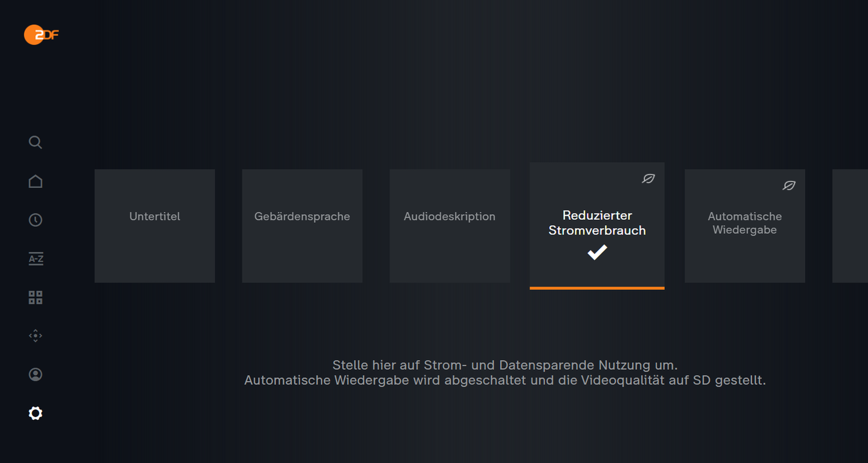Open search with the magnifying glass icon

tap(35, 142)
